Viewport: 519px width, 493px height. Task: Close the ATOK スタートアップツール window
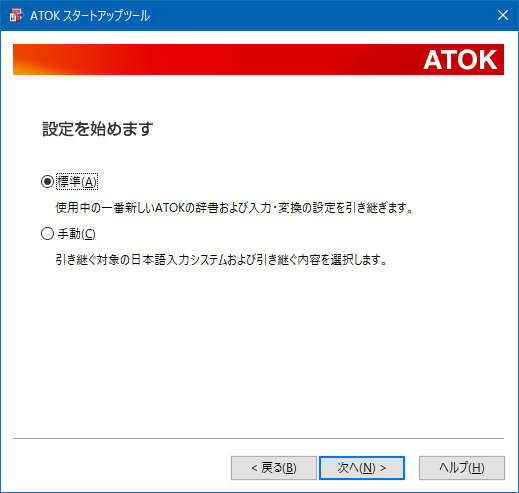pyautogui.click(x=503, y=15)
